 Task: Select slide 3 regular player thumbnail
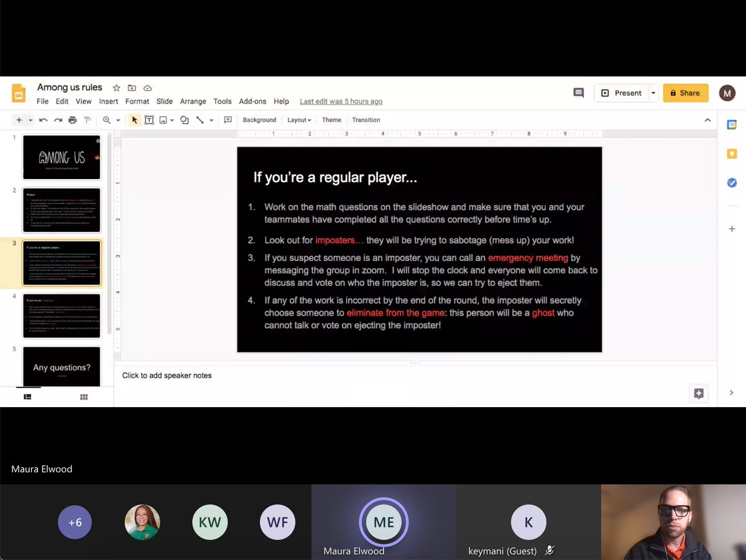pos(62,264)
